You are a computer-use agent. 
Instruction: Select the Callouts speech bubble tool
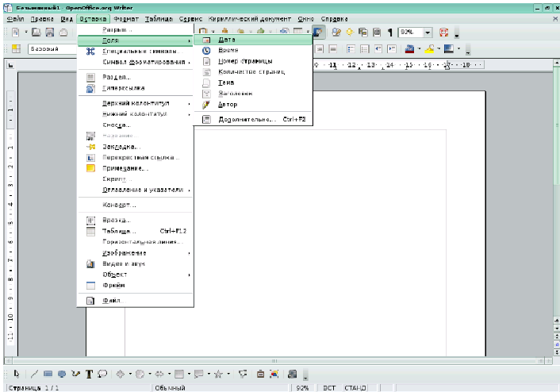pyautogui.click(x=102, y=374)
